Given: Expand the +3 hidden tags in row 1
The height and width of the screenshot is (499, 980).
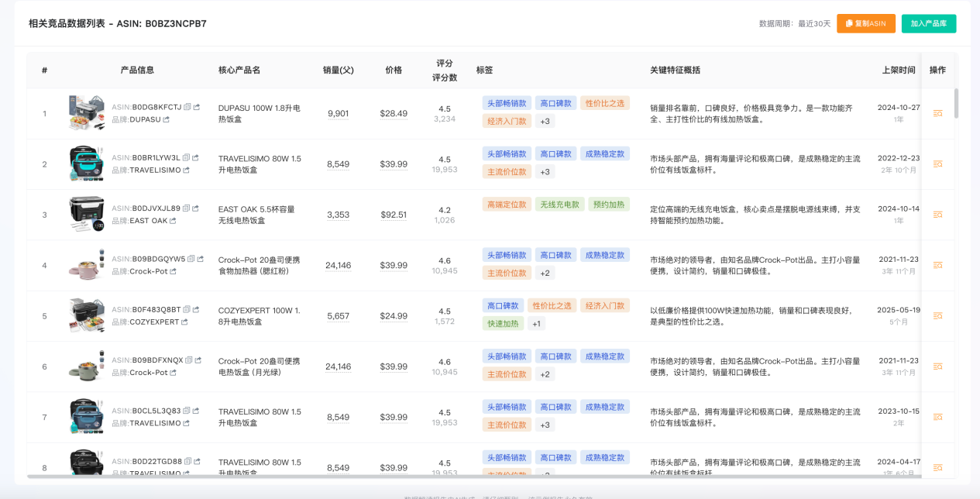Looking at the screenshot, I should click(545, 121).
